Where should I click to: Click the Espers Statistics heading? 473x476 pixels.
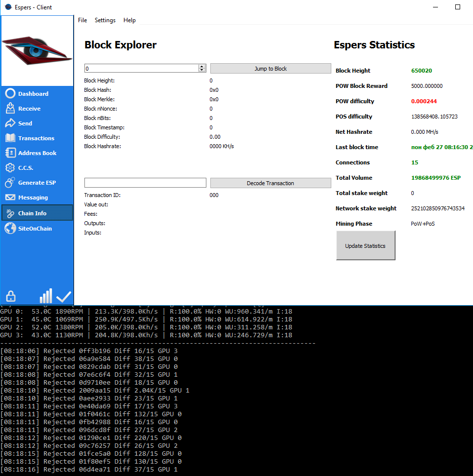pos(374,44)
